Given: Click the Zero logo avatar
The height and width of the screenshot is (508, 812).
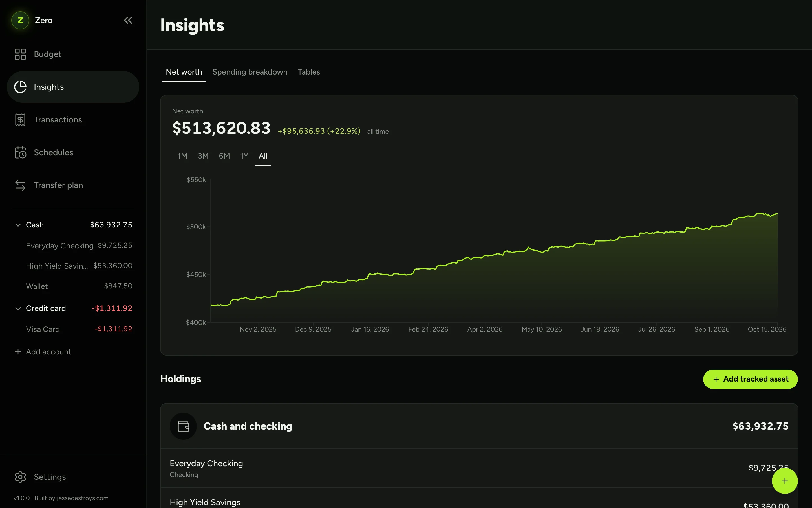Looking at the screenshot, I should point(20,20).
